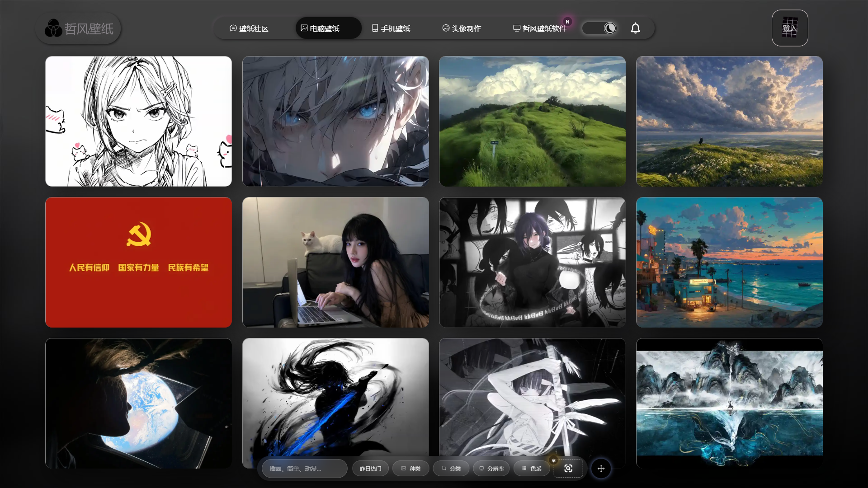Open sketch girl with cats wallpaper

point(138,121)
